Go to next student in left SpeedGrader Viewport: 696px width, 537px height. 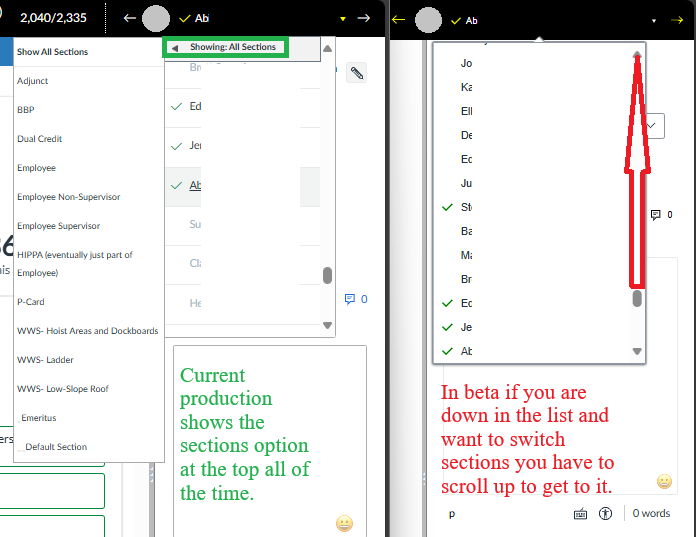[364, 18]
